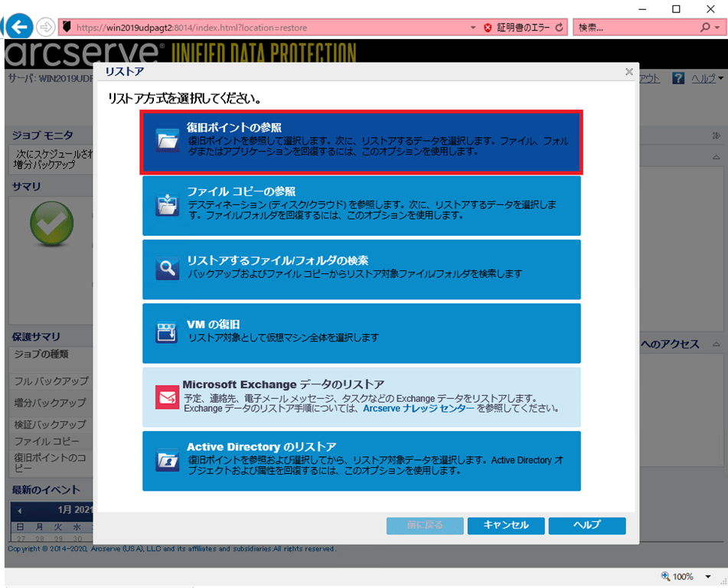Open the ファイル コピーの参照 option
The image size is (728, 588).
pos(361,206)
